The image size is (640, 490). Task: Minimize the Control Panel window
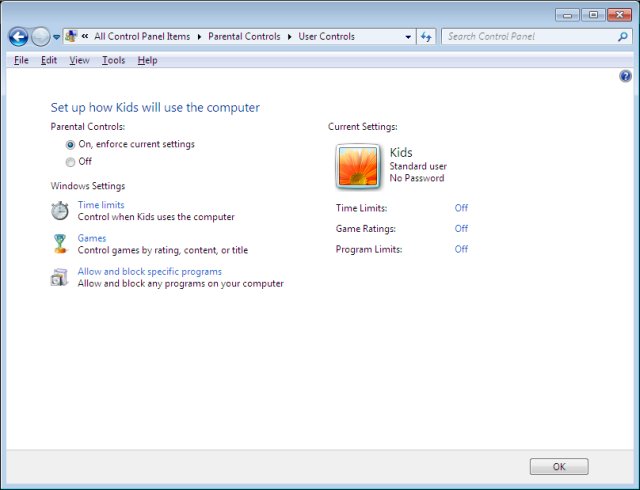567,15
